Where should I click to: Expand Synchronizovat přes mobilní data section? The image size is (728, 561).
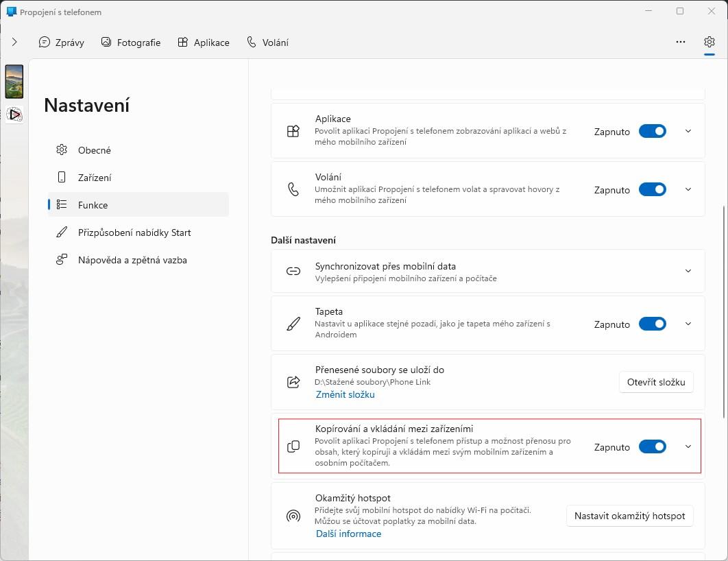688,271
